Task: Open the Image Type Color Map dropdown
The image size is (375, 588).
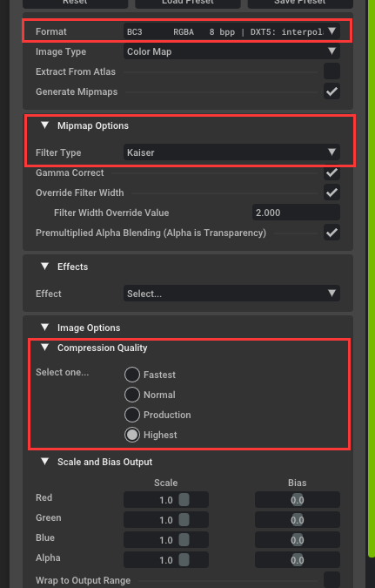Action: [231, 51]
